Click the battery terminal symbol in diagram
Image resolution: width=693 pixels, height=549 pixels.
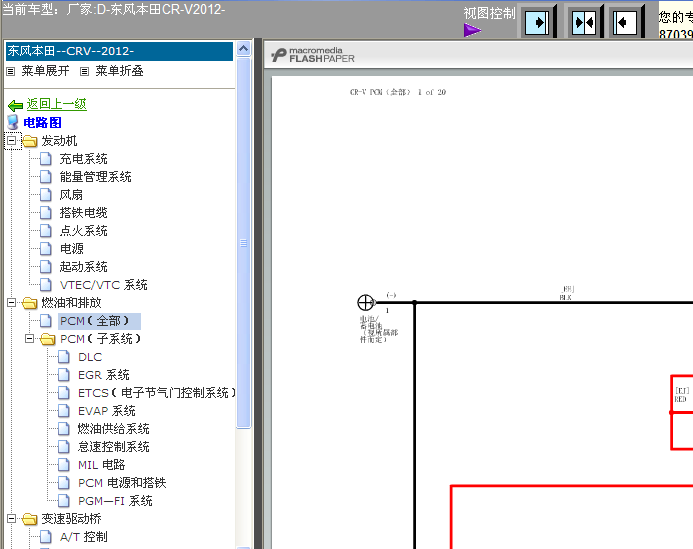[366, 303]
